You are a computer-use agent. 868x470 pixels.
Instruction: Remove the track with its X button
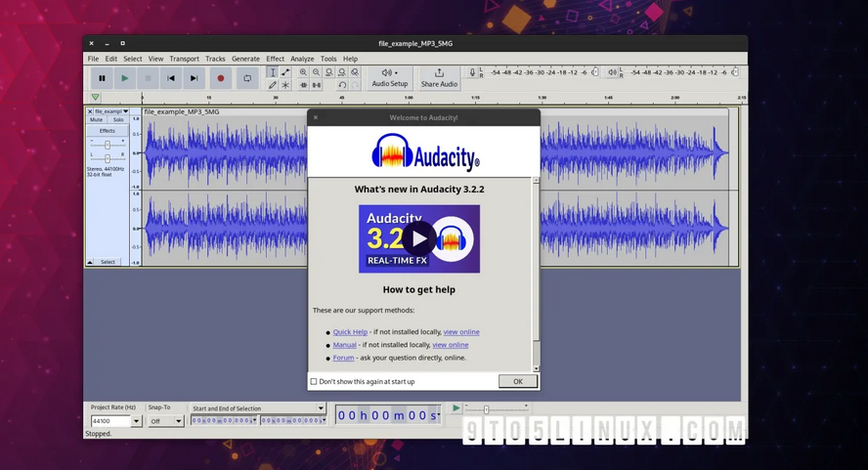coord(90,111)
